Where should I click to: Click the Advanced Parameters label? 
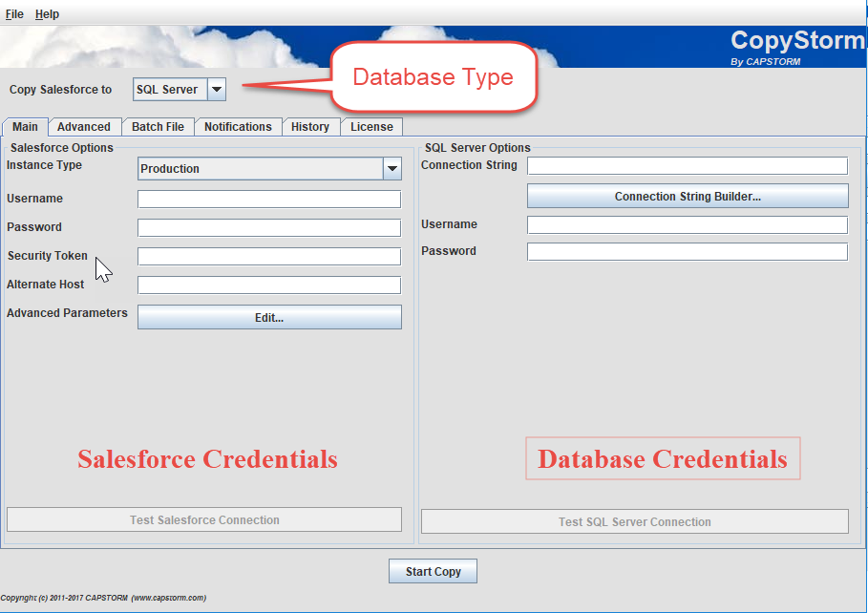pos(67,313)
